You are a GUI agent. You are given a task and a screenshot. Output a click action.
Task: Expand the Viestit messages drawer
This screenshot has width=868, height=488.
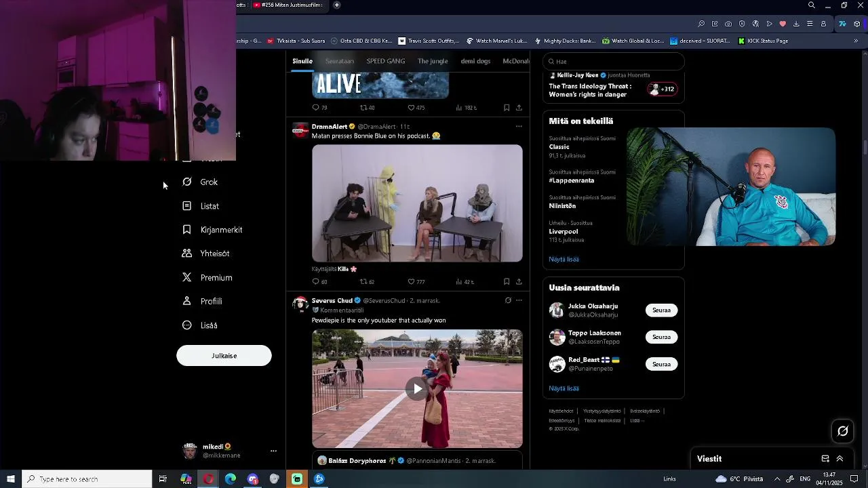[x=840, y=459]
